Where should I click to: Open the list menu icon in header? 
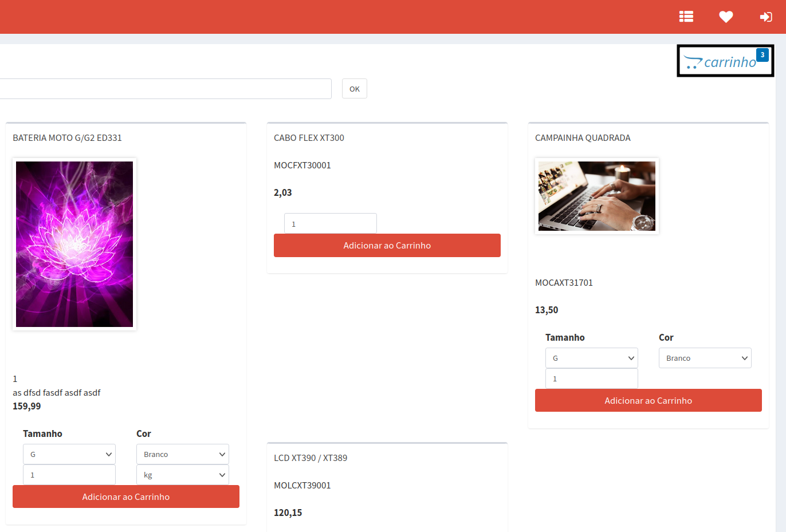(x=686, y=17)
